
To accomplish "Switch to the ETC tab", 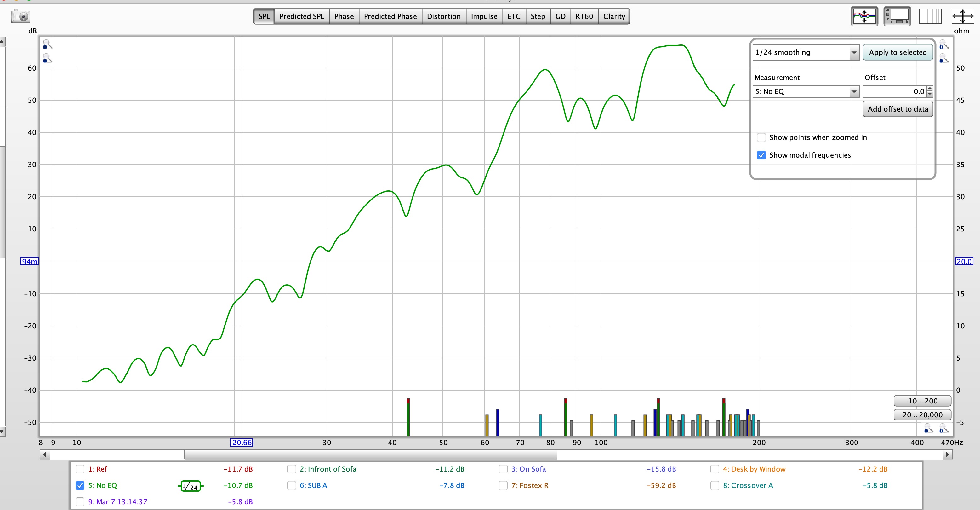I will click(514, 16).
